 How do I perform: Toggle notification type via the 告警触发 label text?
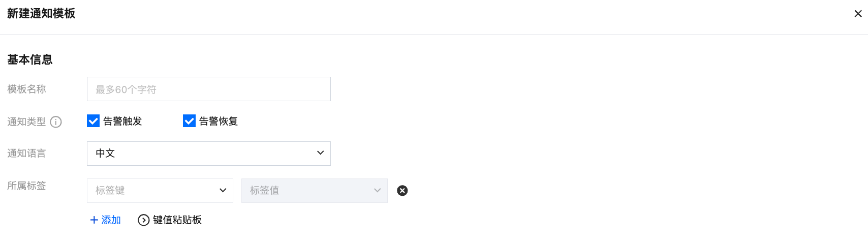coord(122,122)
